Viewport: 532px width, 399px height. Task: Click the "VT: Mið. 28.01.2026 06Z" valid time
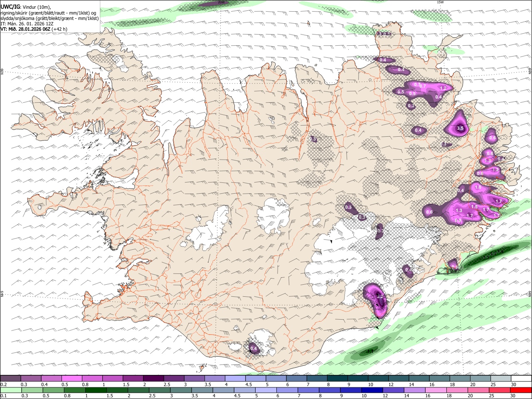pyautogui.click(x=25, y=29)
